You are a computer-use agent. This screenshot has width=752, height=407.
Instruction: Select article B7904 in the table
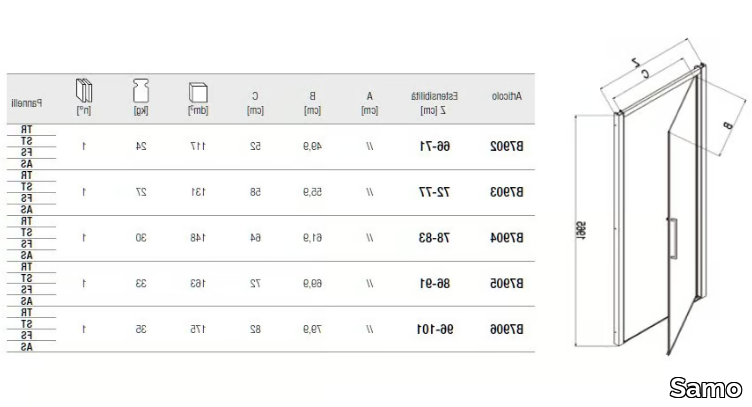[506, 238]
